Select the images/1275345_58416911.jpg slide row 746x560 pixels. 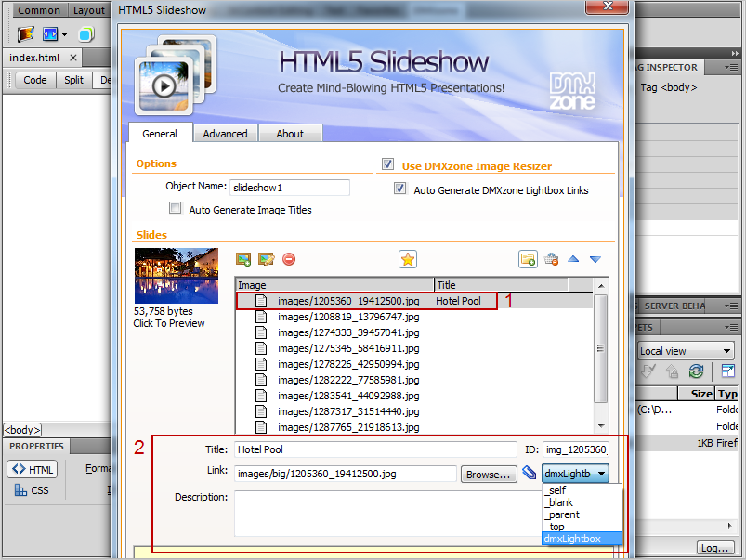click(414, 348)
